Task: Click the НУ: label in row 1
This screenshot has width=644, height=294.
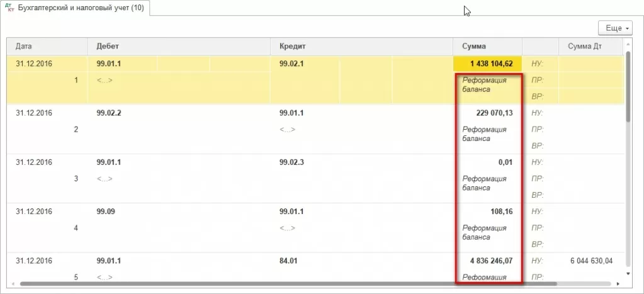Action: [537, 64]
